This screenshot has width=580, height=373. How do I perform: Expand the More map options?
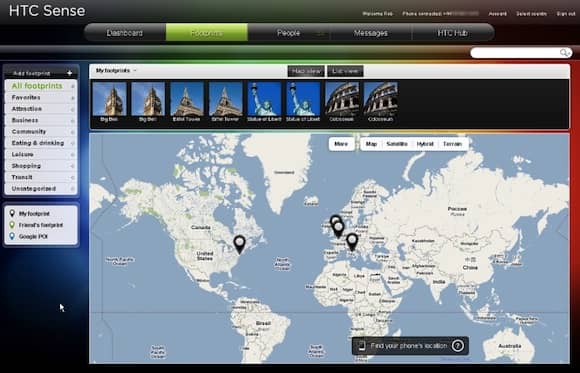point(341,144)
